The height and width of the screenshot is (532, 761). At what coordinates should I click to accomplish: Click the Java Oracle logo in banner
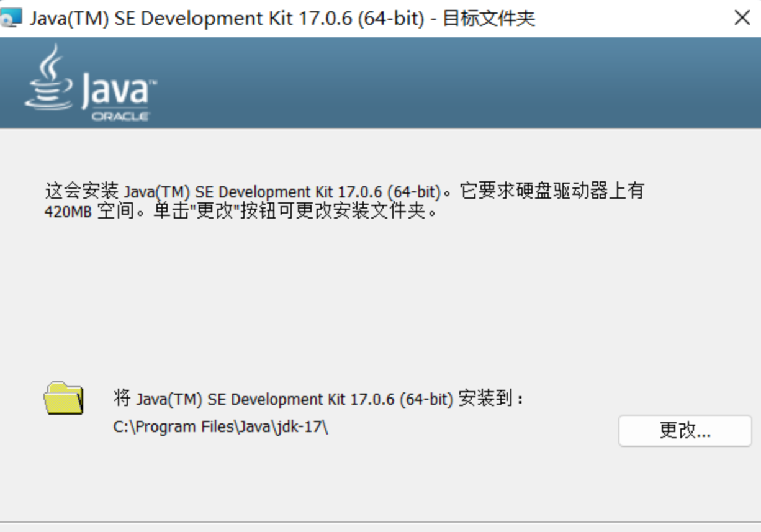coord(91,83)
